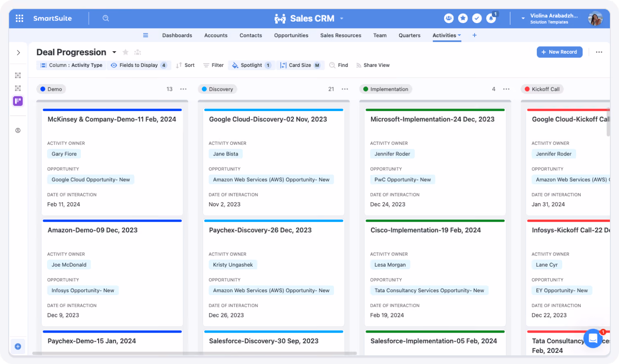Open Discovery column three-dot menu
This screenshot has height=364, width=619.
[345, 89]
